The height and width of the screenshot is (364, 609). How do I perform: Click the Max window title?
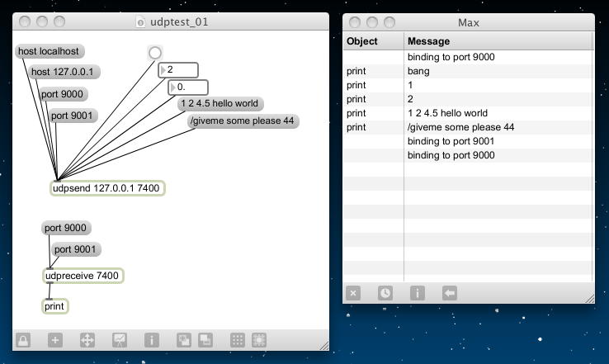pyautogui.click(x=469, y=22)
